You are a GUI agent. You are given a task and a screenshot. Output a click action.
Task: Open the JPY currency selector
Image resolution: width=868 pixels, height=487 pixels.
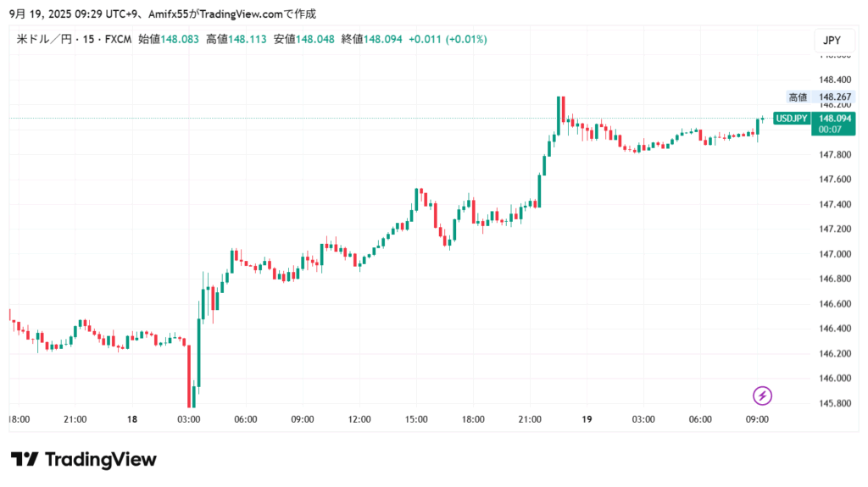(834, 41)
